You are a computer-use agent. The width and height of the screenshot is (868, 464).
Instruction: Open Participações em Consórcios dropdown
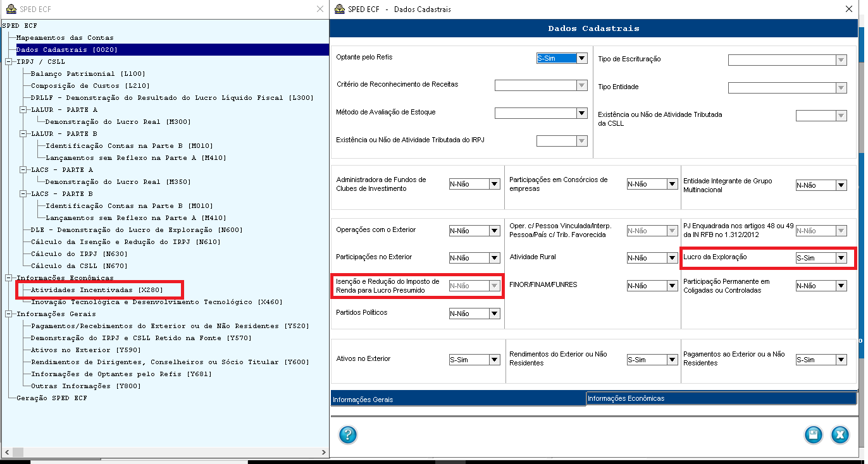672,184
